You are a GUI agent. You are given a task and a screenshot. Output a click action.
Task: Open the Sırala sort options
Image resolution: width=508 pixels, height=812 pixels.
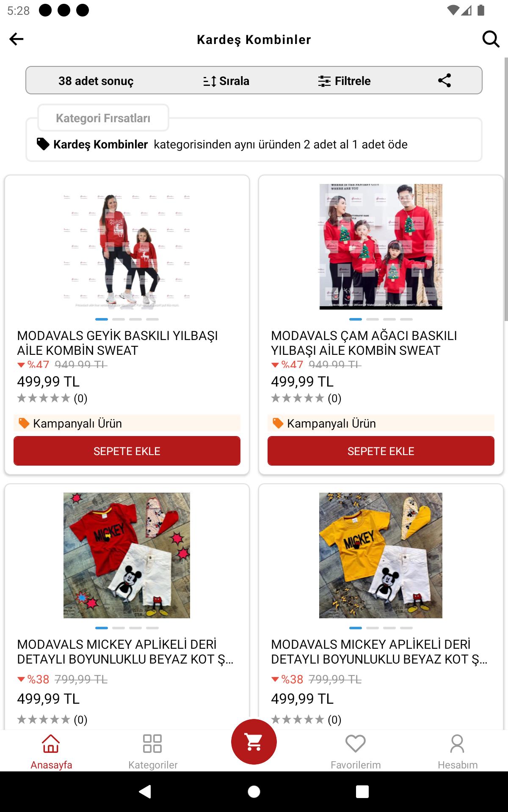click(x=226, y=81)
